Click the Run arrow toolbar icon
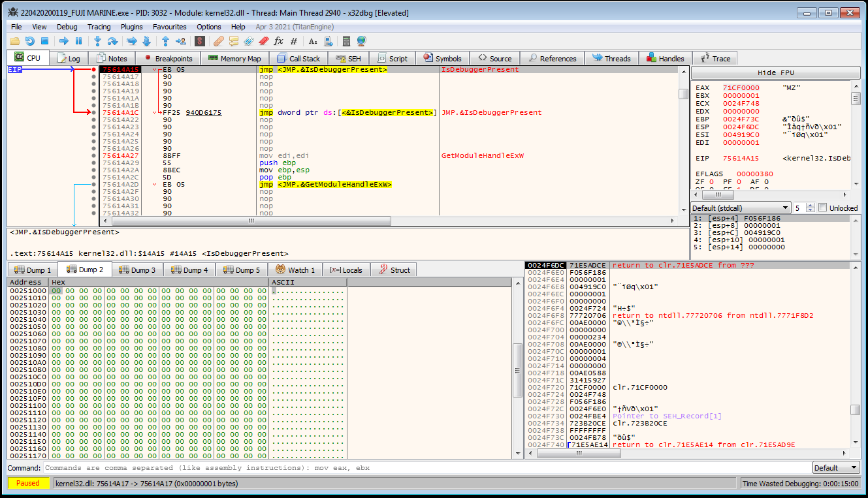This screenshot has width=868, height=498. point(64,41)
